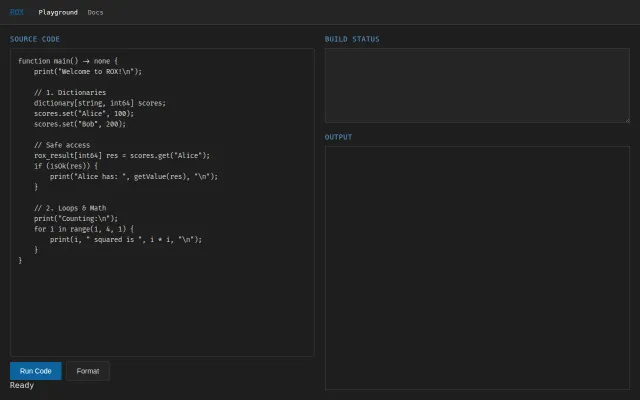Click inside the Build Status text area
The image size is (640, 400).
pyautogui.click(x=477, y=85)
